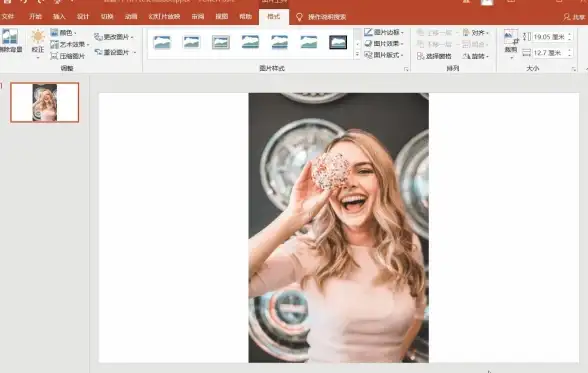This screenshot has width=588, height=373.
Task: Switch to the Slide Show (幻灯片放映) tab
Action: pos(164,16)
